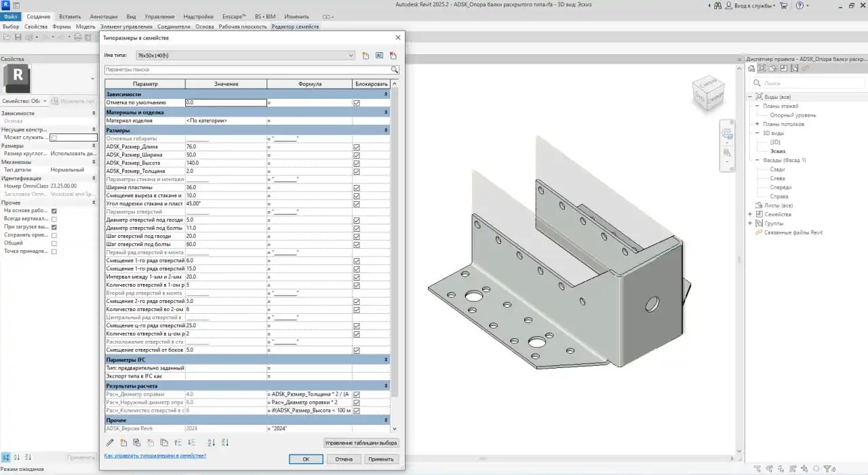Open the Файл application menu icon

point(9,15)
